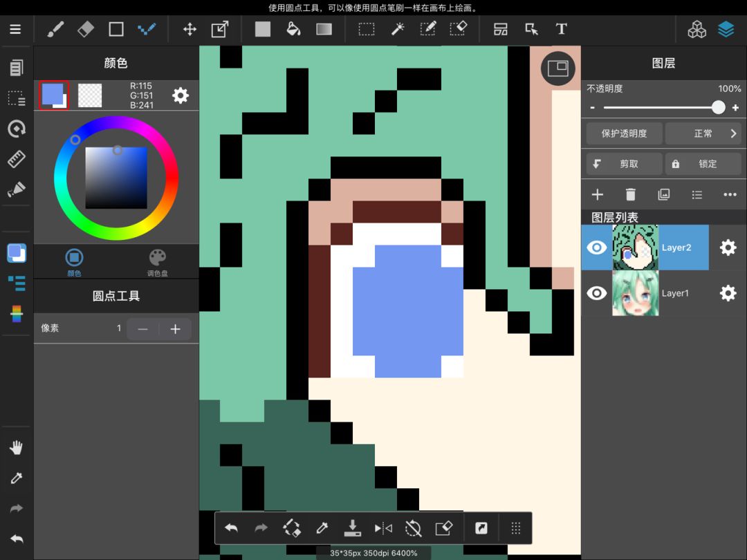
Task: Toggle the Layers panel icon
Action: pos(726,29)
